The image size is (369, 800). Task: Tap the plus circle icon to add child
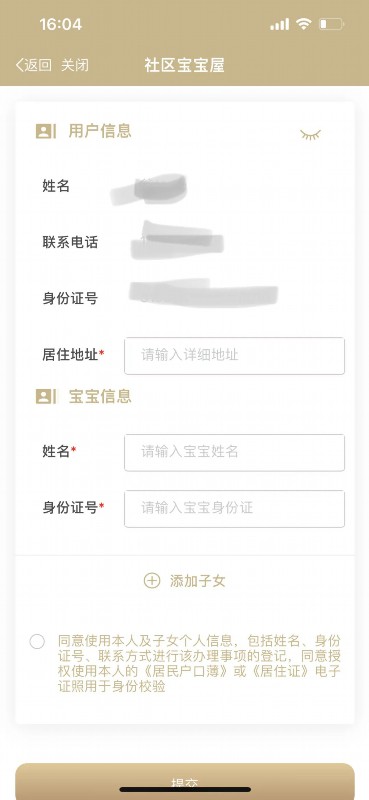[152, 581]
